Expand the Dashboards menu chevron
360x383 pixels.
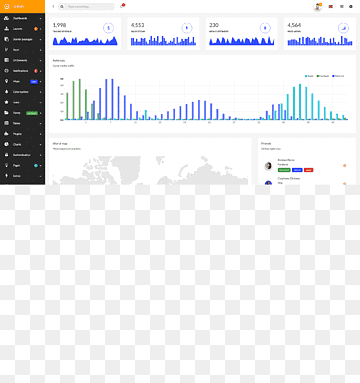pos(41,18)
